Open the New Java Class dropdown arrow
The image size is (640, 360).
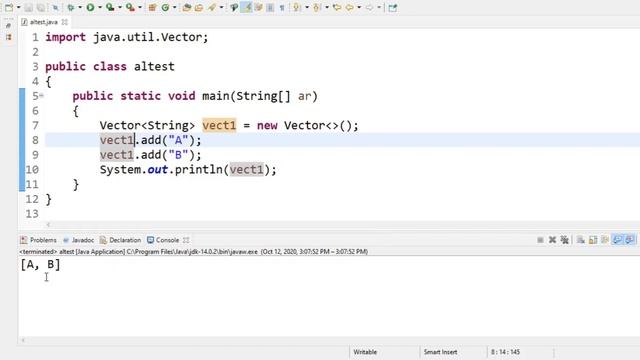click(175, 7)
